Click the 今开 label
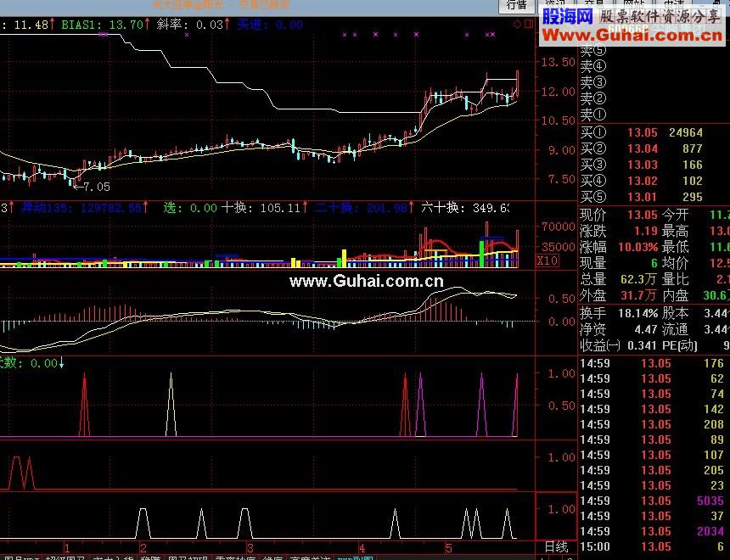Viewport: 730px width, 560px height. (x=675, y=215)
